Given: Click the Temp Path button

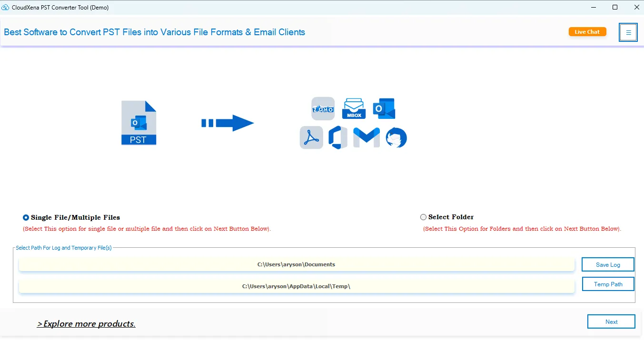Looking at the screenshot, I should [608, 284].
